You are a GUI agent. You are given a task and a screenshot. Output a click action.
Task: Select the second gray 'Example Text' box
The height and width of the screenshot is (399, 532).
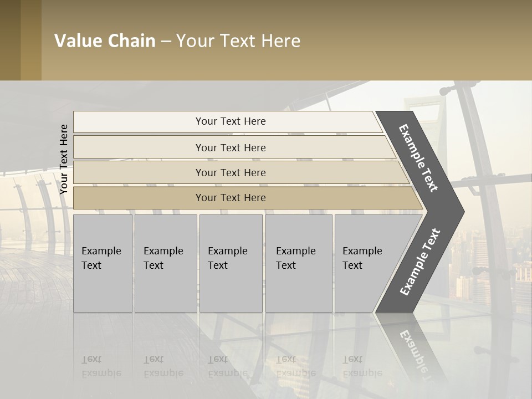165,263
